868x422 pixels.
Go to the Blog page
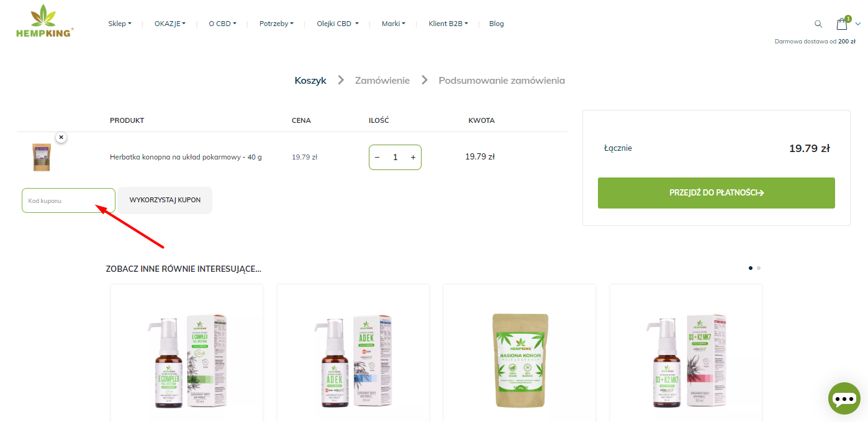(497, 24)
